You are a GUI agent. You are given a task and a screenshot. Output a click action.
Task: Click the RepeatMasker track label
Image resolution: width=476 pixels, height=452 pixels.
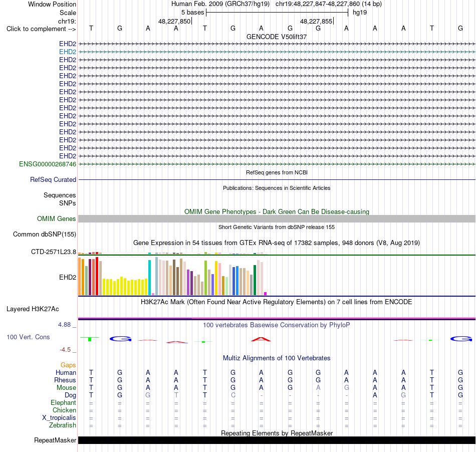(x=55, y=440)
